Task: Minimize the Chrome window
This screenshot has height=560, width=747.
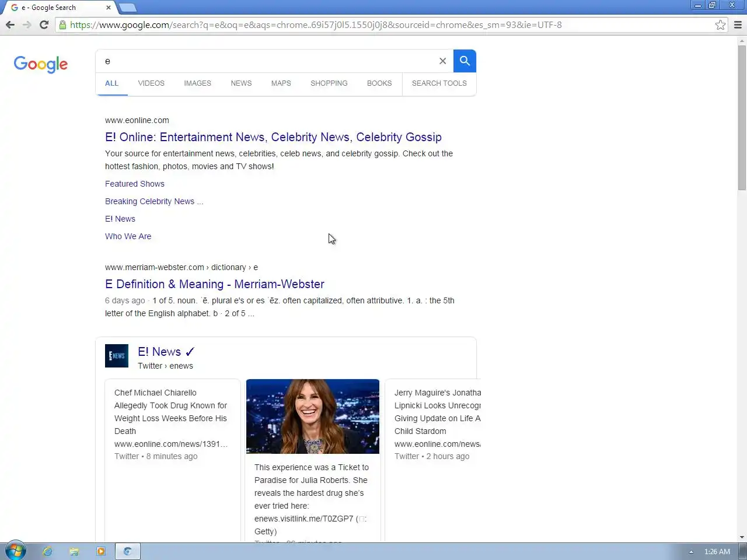Action: pos(698,5)
